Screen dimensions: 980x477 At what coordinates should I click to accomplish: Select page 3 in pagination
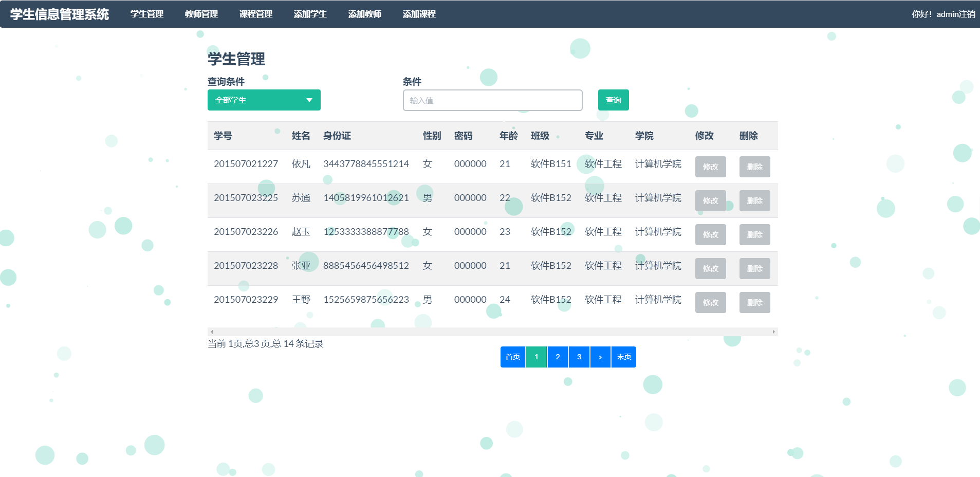pos(579,357)
